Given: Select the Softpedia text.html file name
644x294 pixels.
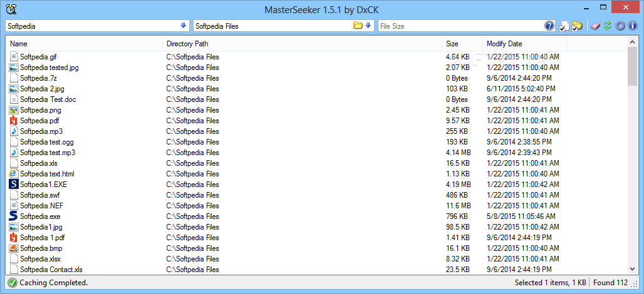Looking at the screenshot, I should (x=47, y=175).
